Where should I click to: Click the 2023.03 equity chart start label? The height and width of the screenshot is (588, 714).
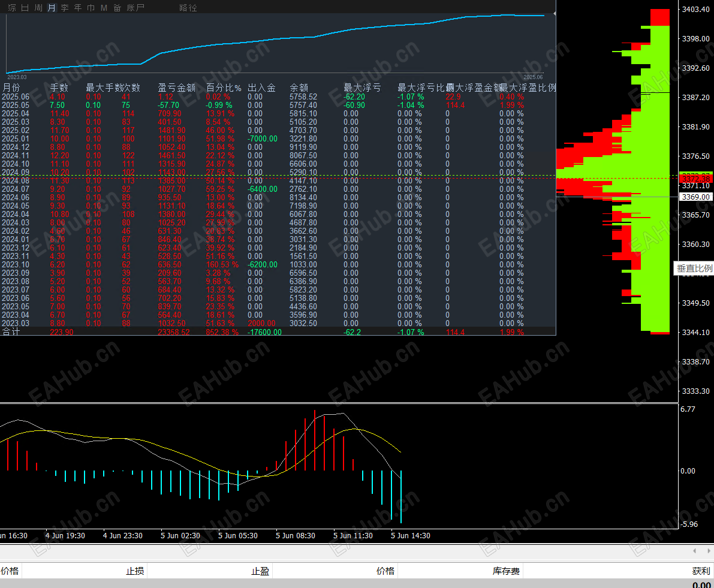(x=17, y=77)
